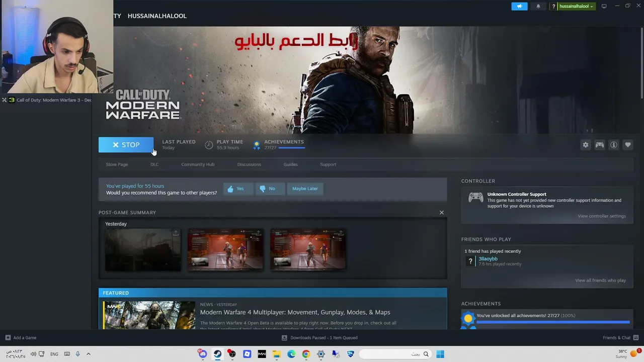The width and height of the screenshot is (644, 362).
Task: Click the Achievements ribbon icon in the play bar
Action: 257,145
